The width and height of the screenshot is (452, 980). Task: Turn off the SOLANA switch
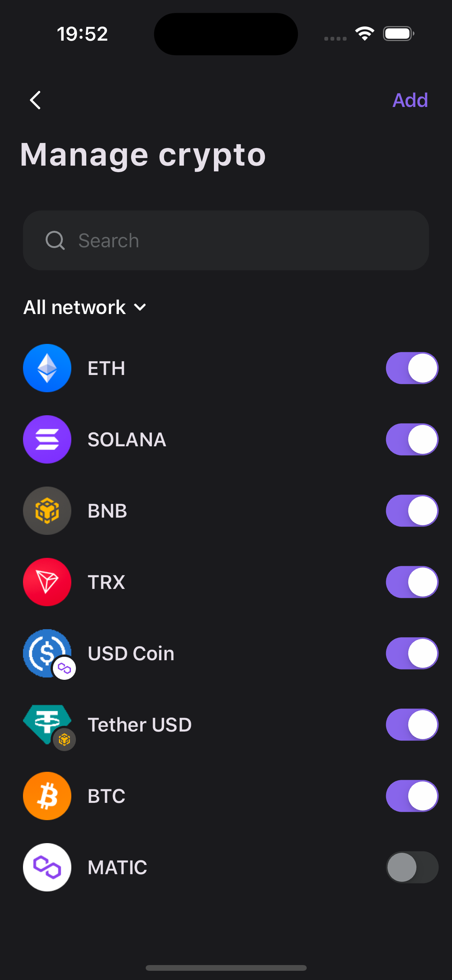412,439
